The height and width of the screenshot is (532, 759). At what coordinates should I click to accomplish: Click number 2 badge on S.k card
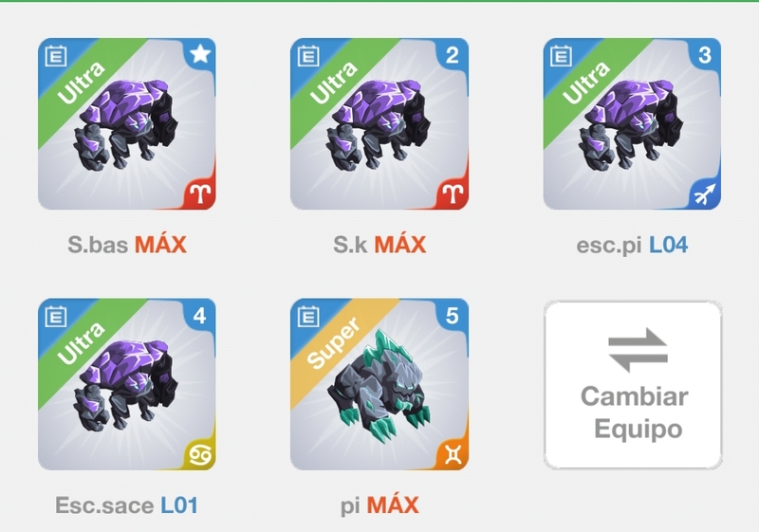click(x=453, y=55)
